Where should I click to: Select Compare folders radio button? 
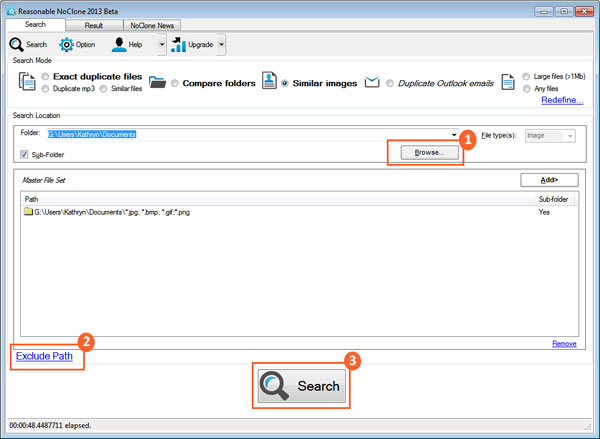coord(174,83)
